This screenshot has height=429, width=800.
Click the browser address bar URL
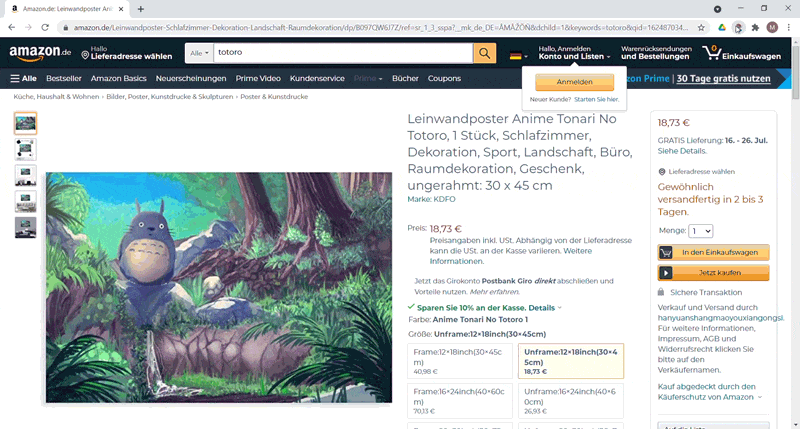tap(381, 28)
